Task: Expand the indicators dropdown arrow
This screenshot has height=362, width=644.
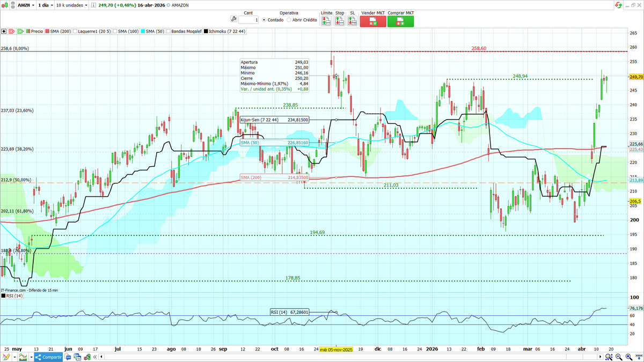Action: [32, 357]
